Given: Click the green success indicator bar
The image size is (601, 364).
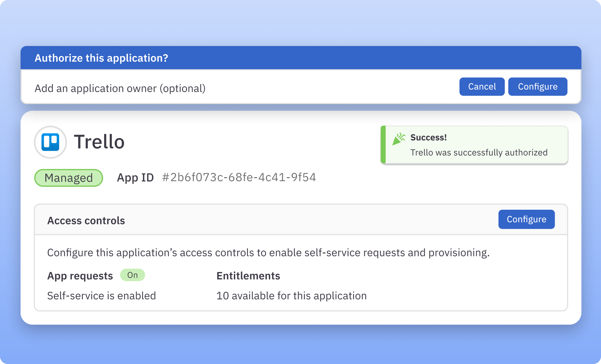Looking at the screenshot, I should 383,145.
